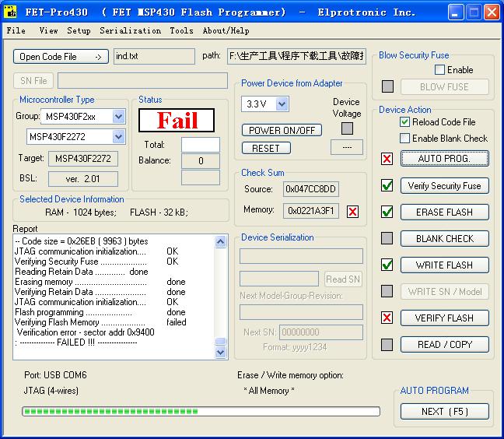Screen dimensions: 504x439
Task: Open the Setup menu
Action: (x=79, y=30)
